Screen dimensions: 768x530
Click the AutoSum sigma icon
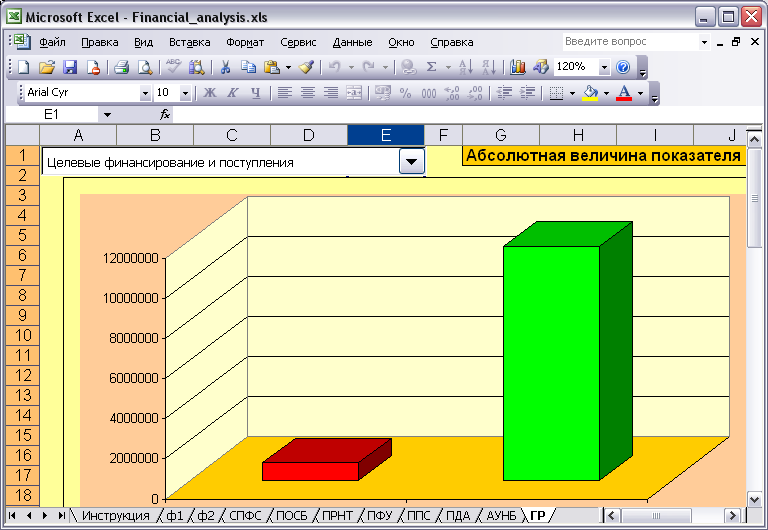[x=431, y=67]
